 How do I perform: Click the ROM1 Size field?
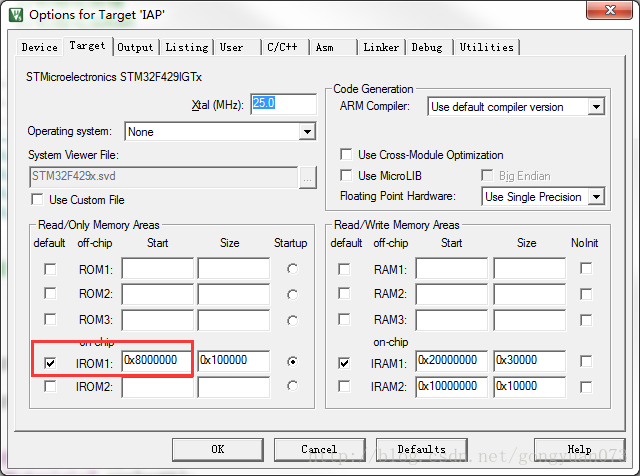(x=233, y=269)
